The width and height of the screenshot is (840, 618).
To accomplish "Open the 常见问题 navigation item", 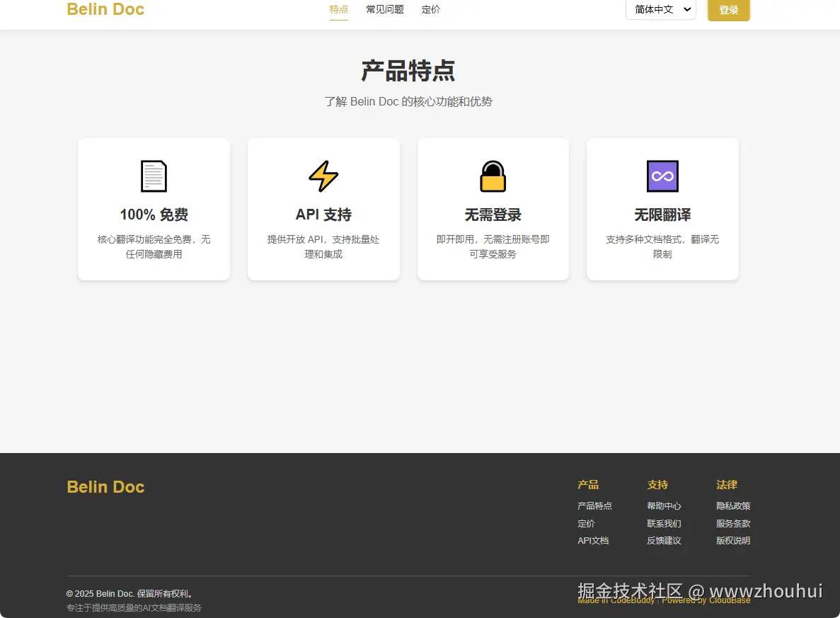I will (x=385, y=10).
